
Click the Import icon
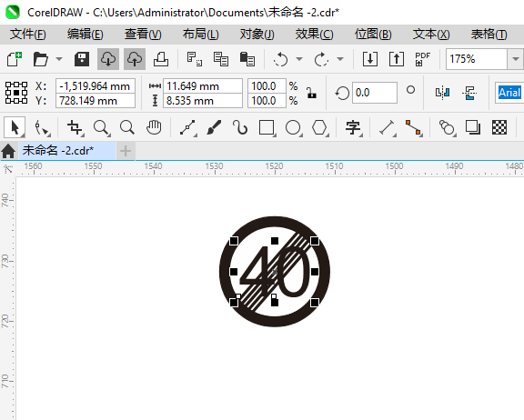[x=370, y=59]
